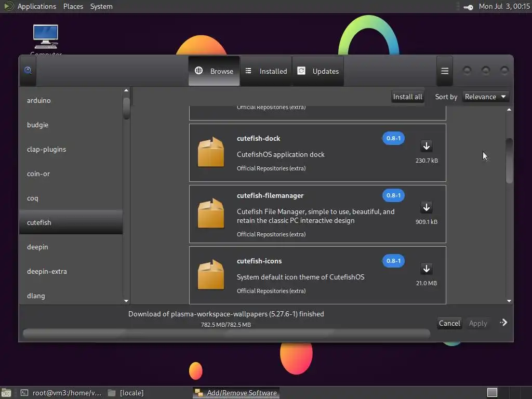This screenshot has height=399, width=532.
Task: Switch to the Updates tab
Action: click(318, 71)
